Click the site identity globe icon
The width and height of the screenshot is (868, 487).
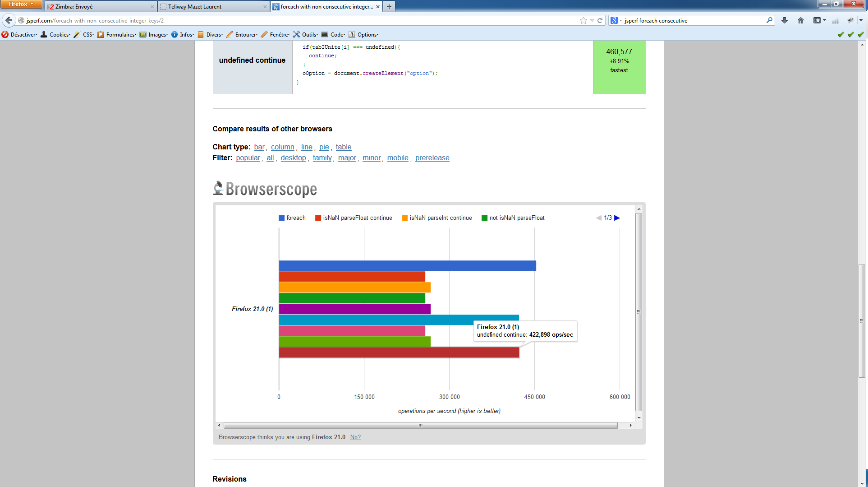[21, 20]
